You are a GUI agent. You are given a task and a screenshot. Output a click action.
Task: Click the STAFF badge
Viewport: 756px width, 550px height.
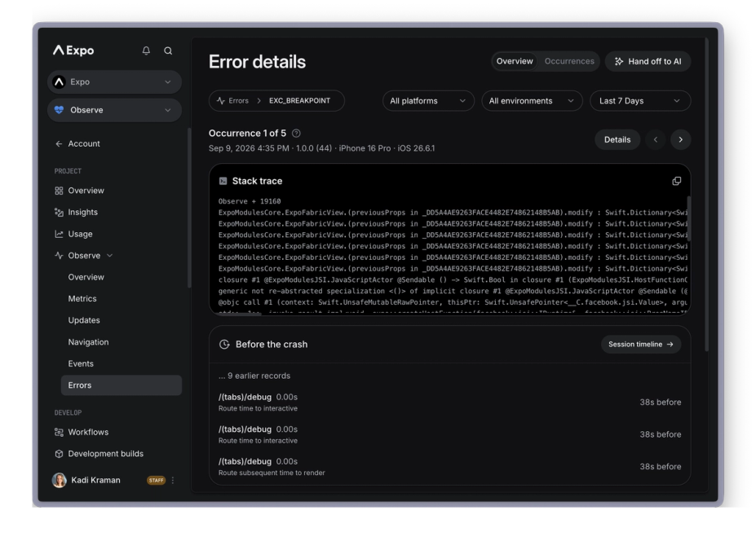[x=156, y=480]
